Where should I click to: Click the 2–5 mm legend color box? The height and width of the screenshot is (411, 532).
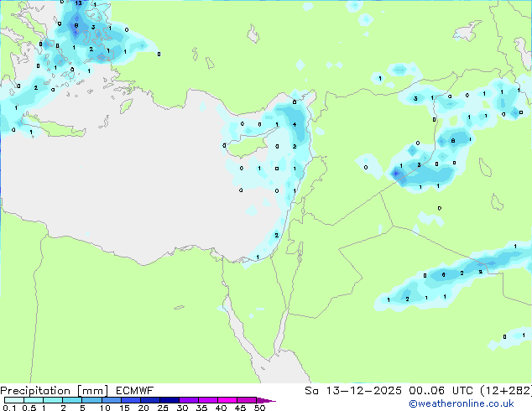coord(72,400)
